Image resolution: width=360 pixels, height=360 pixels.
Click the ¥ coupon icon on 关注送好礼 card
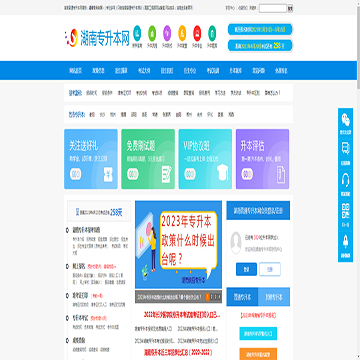108,174
